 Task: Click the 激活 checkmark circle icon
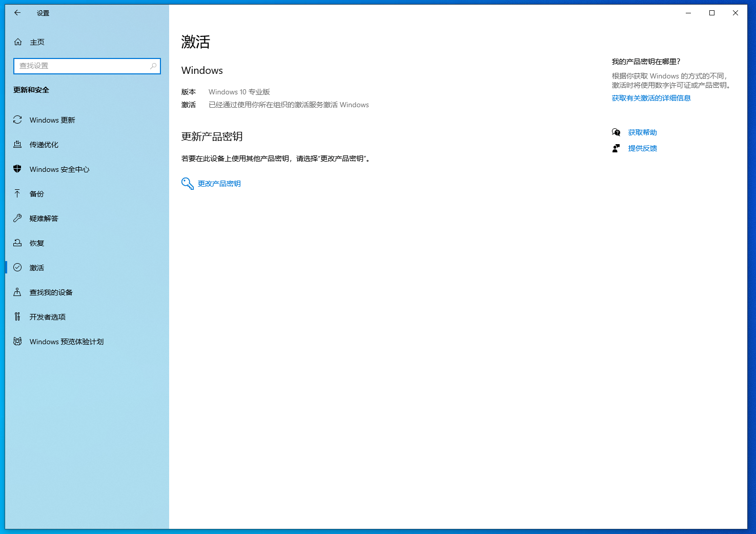click(17, 267)
